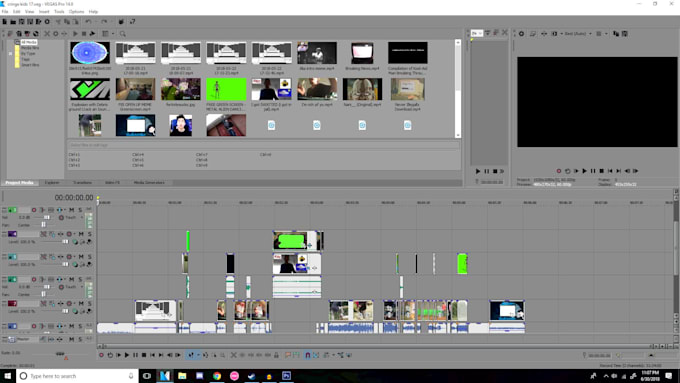Select the Normal Edit tool in timeline toolbar

(x=190, y=355)
